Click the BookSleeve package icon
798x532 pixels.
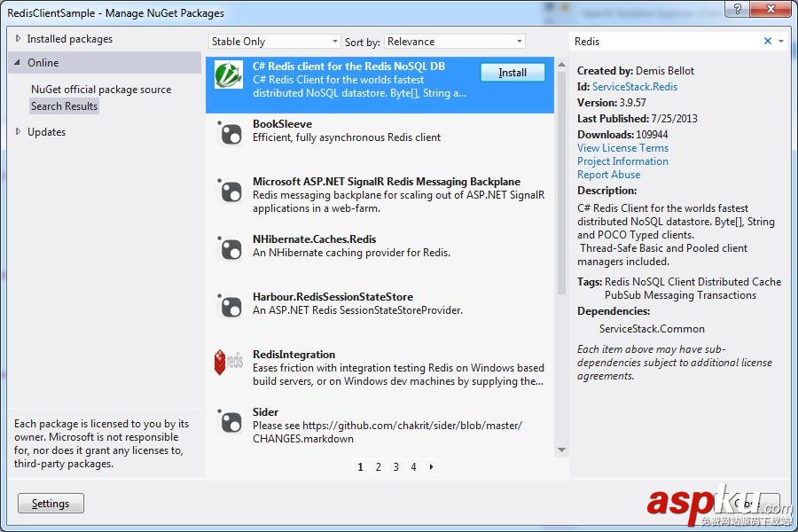[x=230, y=133]
